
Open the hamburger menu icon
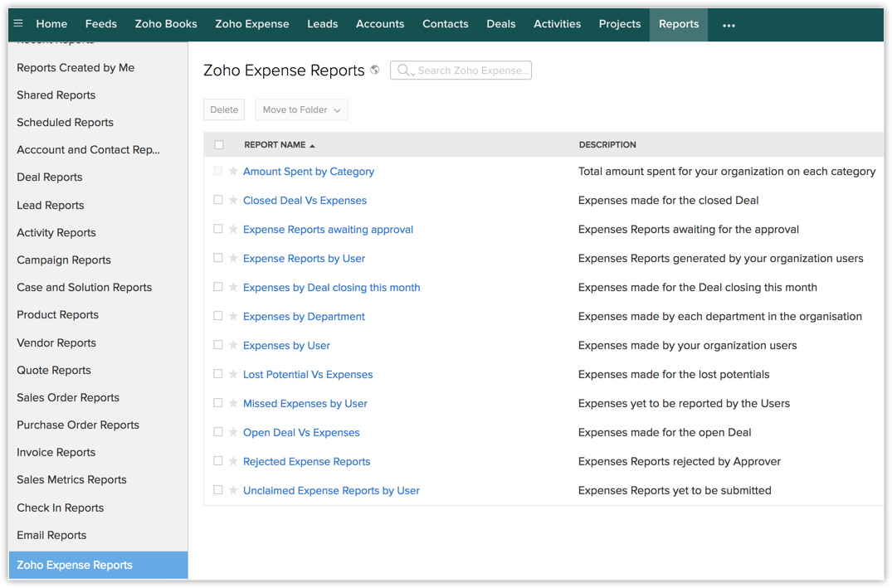point(18,24)
